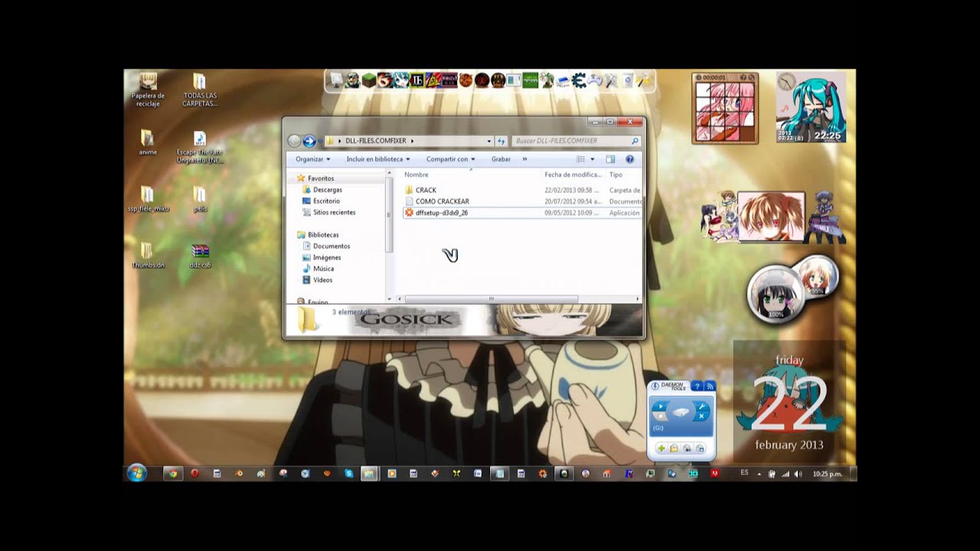Click the blue gear C icon in the dock
980x551 pixels.
pyautogui.click(x=579, y=80)
